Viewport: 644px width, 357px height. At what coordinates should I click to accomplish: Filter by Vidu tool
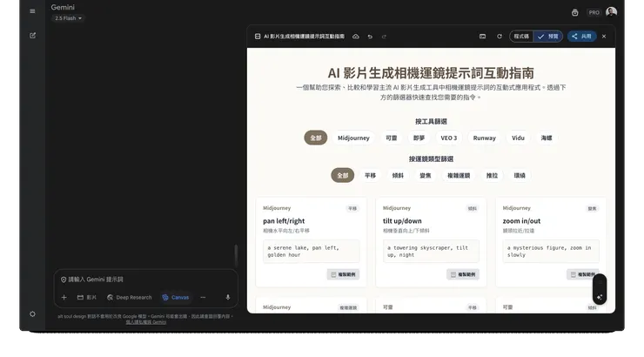[x=518, y=138]
